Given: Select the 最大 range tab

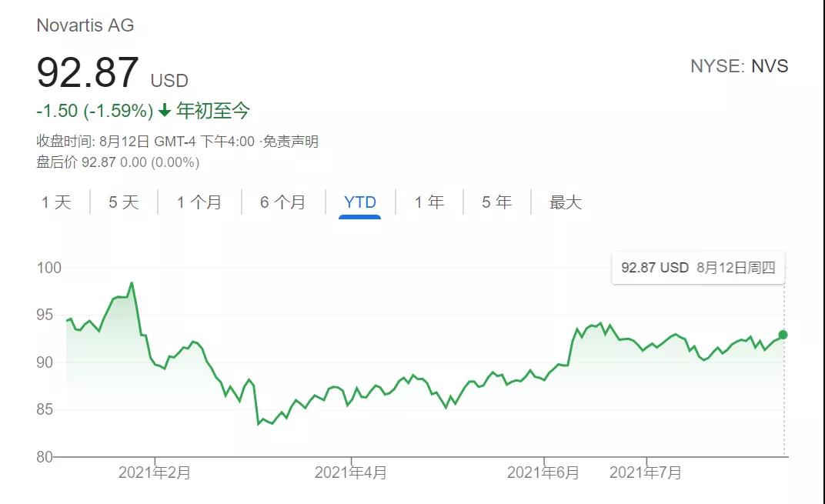Looking at the screenshot, I should (x=566, y=202).
